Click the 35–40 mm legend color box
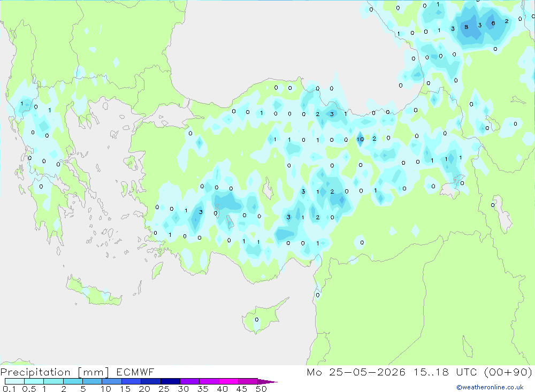Screen dimensions: 535x392 [209, 381]
